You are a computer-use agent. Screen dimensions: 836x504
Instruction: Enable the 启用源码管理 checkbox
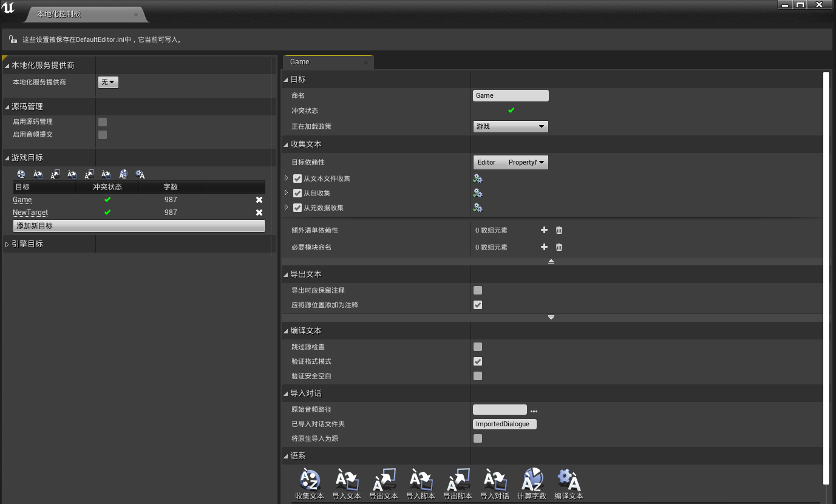coord(103,122)
